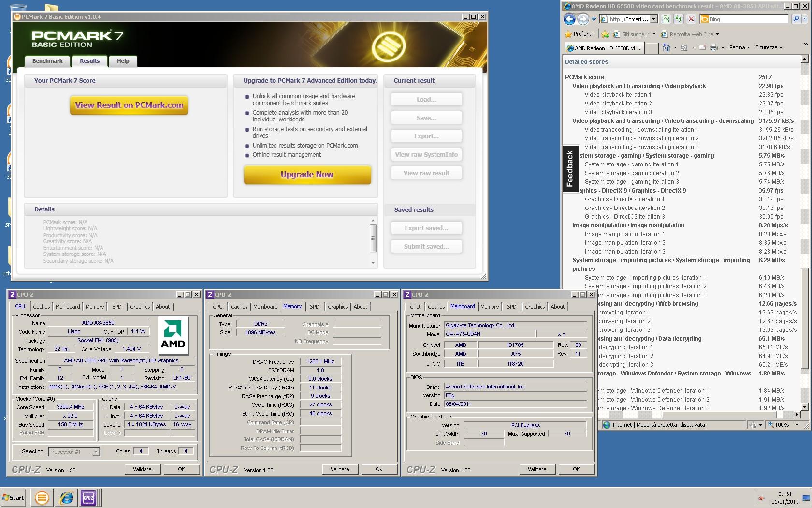Image resolution: width=812 pixels, height=508 pixels.
Task: Click the RSS feeds icon
Action: [x=684, y=48]
